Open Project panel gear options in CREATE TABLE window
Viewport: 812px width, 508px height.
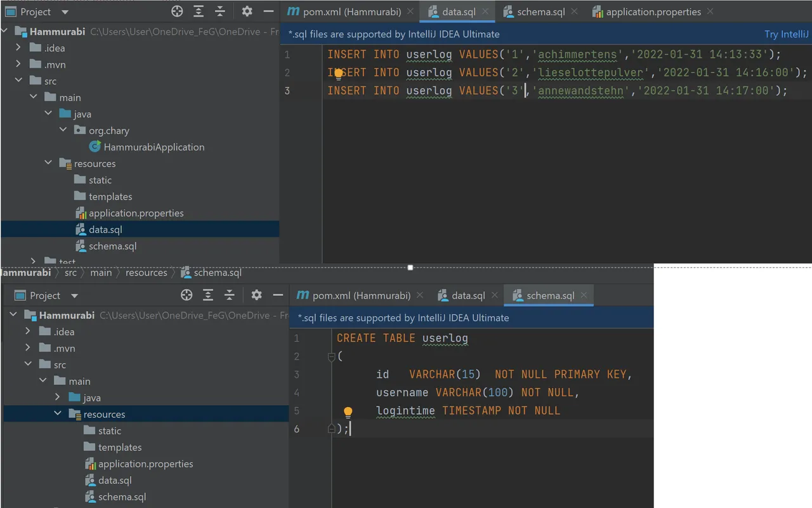click(256, 295)
